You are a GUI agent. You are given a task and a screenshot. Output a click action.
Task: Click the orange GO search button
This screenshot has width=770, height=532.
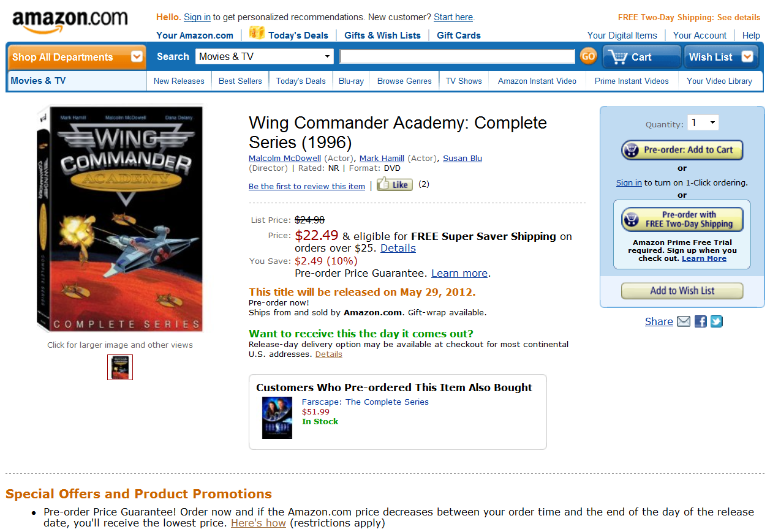point(588,56)
